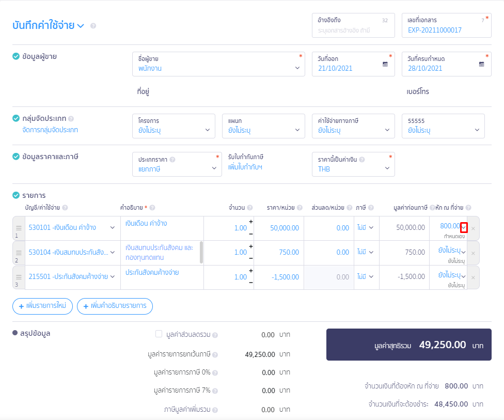Tick the มูลค่าส่วนลดรวม checkbox
Image resolution: width=504 pixels, height=420 pixels.
coord(159,334)
